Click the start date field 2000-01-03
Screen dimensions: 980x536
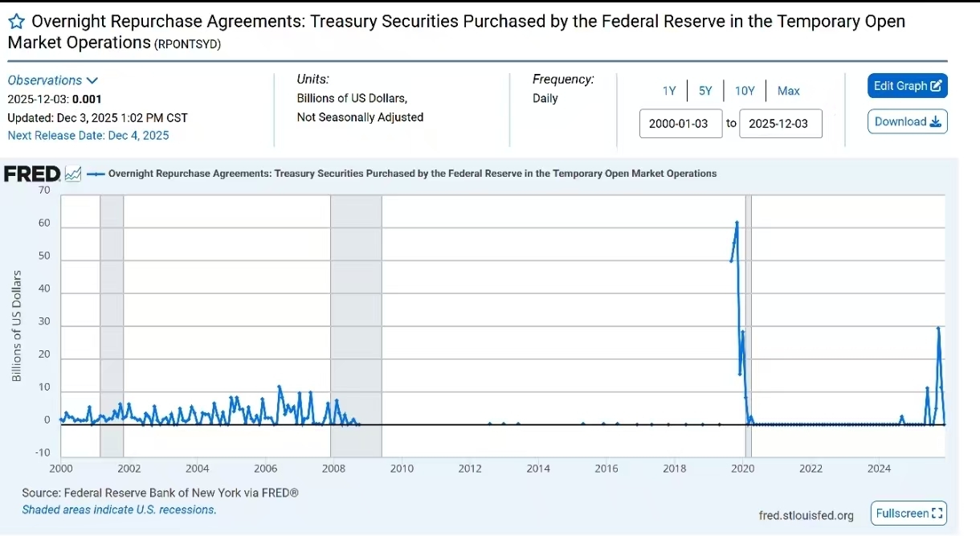point(680,124)
